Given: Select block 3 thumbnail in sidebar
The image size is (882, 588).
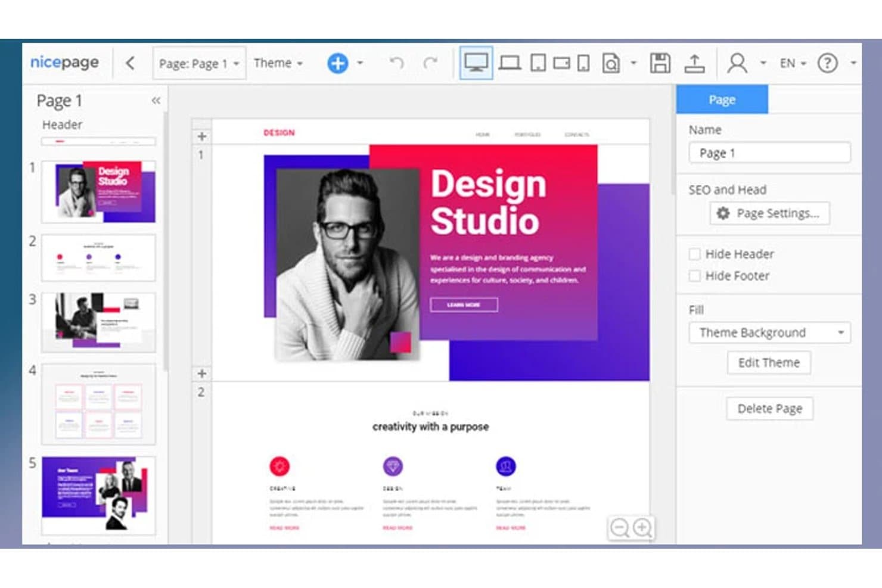Looking at the screenshot, I should pyautogui.click(x=98, y=322).
